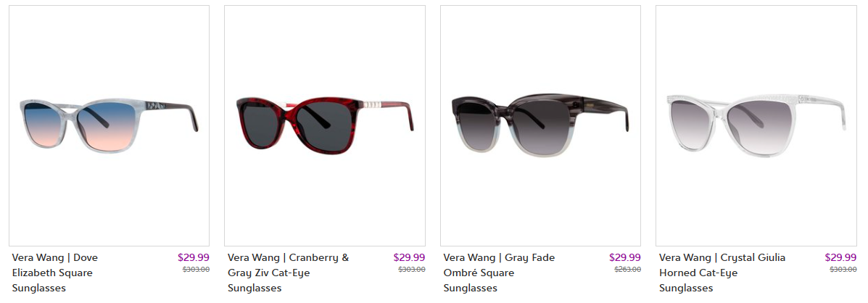The height and width of the screenshot is (303, 868).
Task: Click the crossed-out $303.00 under Dove Elizabeth
Action: [x=197, y=269]
